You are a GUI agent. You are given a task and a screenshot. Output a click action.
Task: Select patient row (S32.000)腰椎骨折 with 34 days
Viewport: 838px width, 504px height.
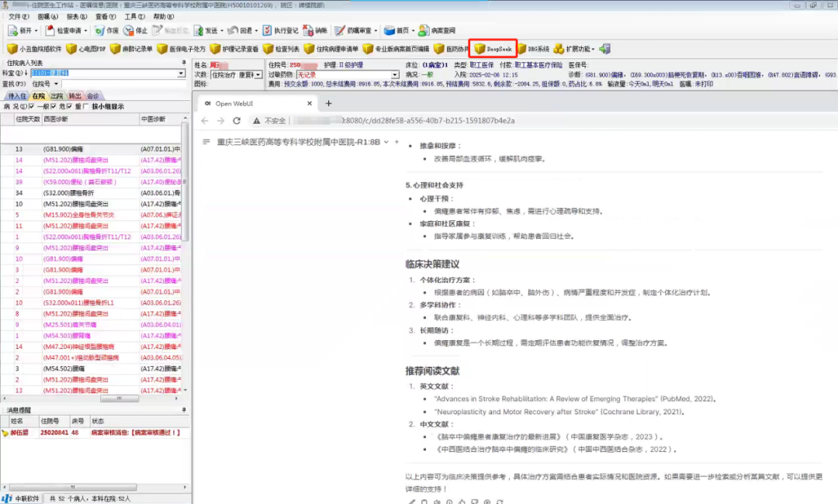[92, 193]
